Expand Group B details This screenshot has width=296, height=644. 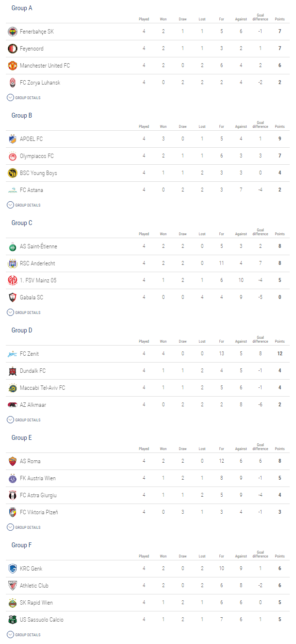pos(24,205)
